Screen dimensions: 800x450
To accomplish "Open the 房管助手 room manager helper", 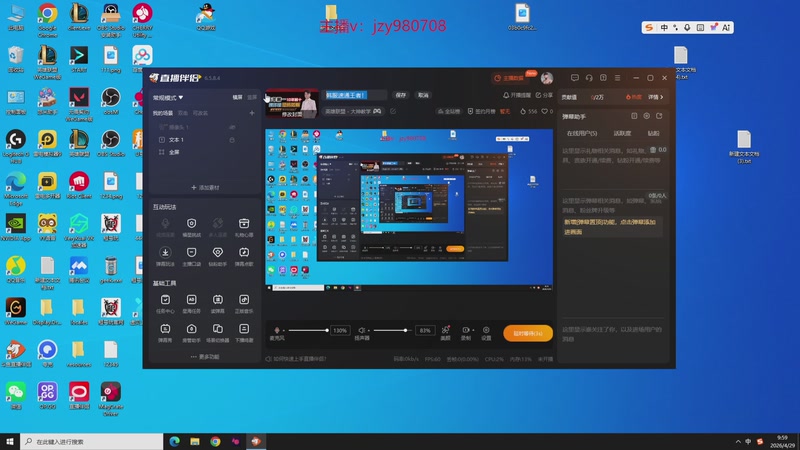I will pos(191,332).
